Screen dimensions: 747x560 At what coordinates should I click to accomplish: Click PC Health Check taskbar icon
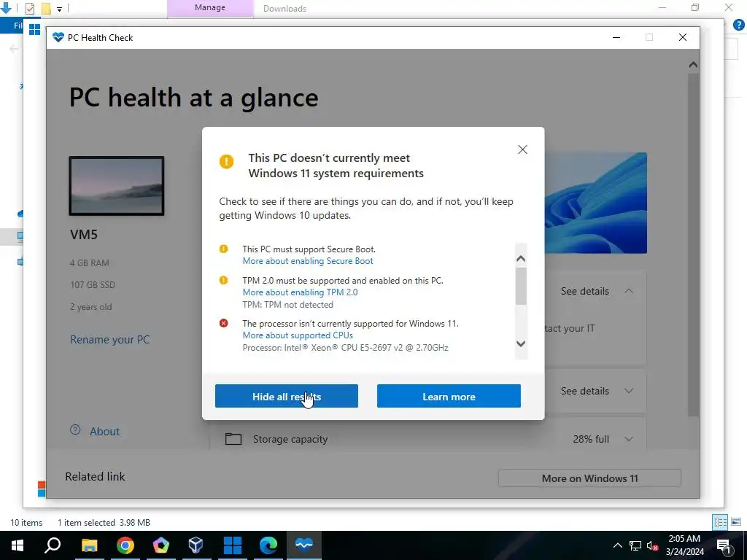pyautogui.click(x=304, y=545)
